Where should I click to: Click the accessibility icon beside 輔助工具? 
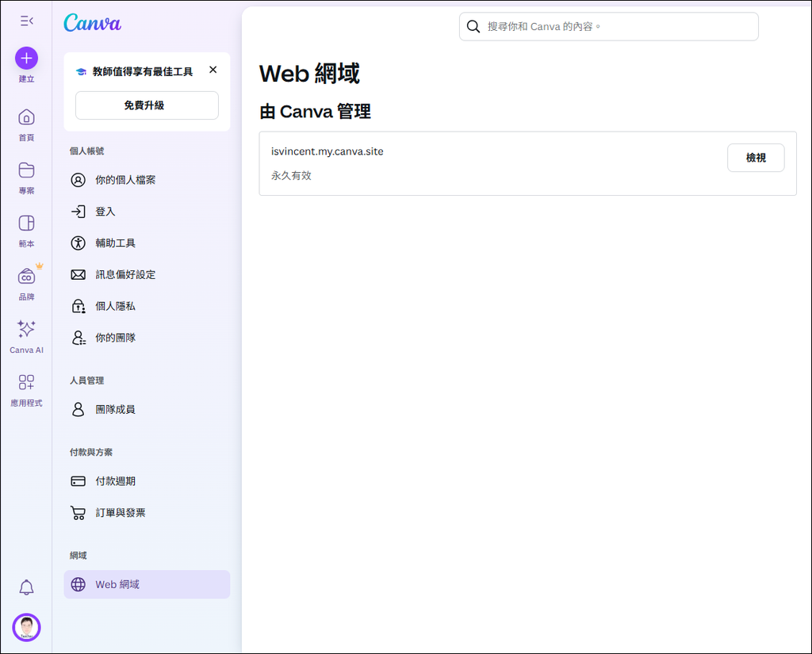click(x=79, y=243)
